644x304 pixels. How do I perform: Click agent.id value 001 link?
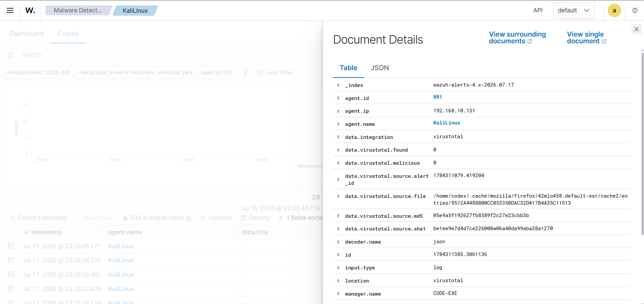tap(437, 97)
